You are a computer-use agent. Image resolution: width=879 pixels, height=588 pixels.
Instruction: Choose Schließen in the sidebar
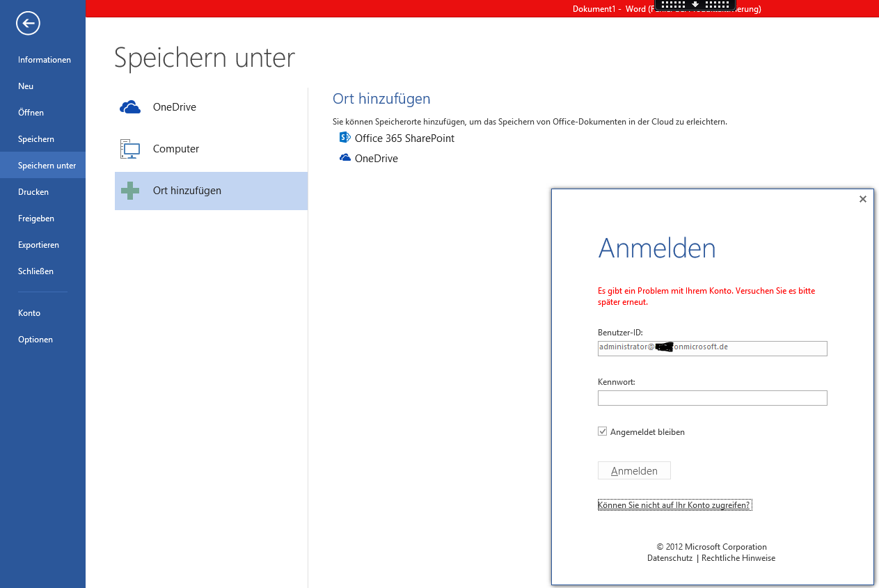click(43, 271)
